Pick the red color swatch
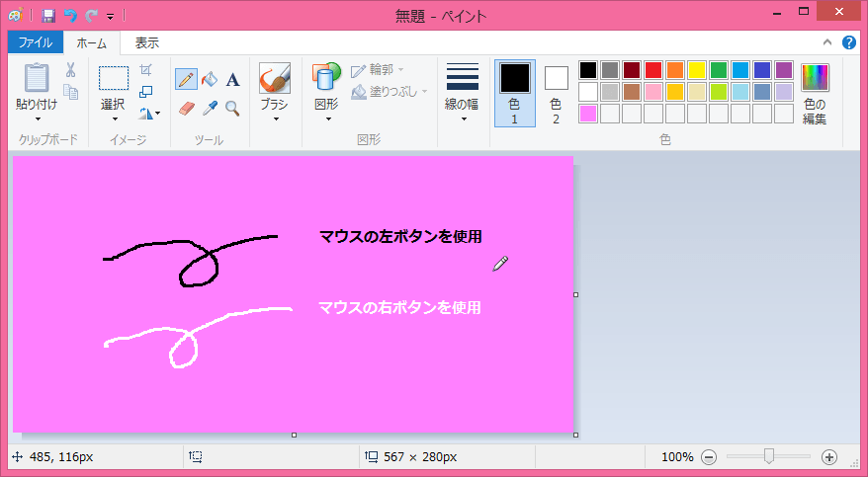Image resolution: width=868 pixels, height=477 pixels. pos(653,70)
